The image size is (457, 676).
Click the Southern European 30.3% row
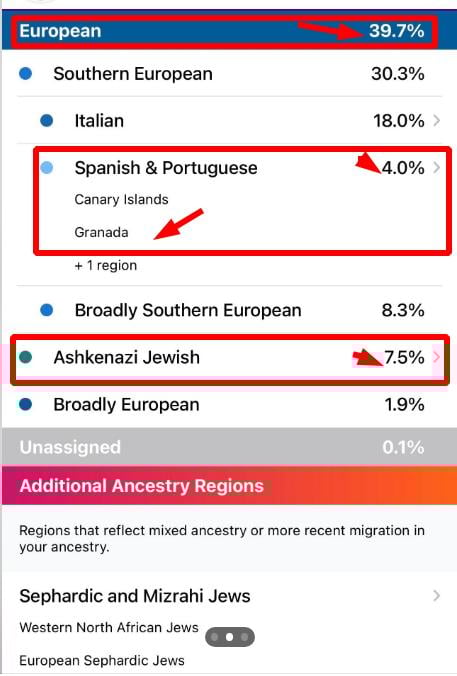(x=228, y=74)
